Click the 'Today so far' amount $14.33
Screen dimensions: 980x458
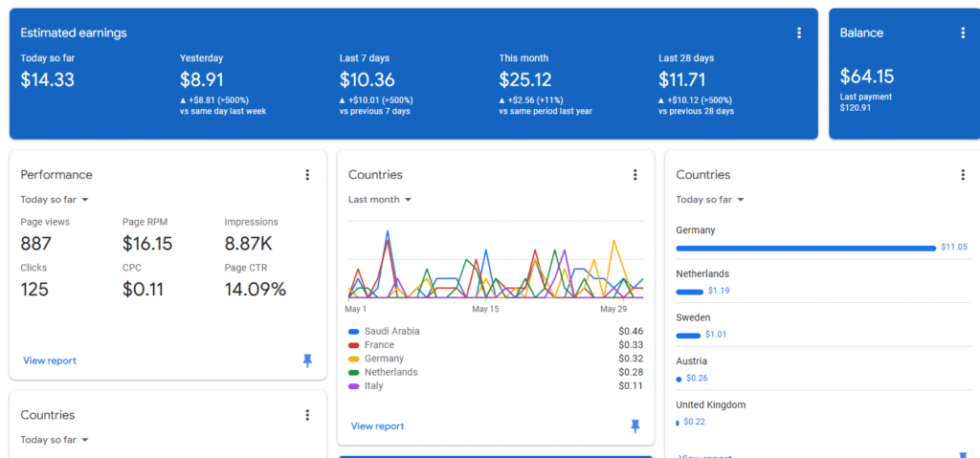pyautogui.click(x=48, y=80)
